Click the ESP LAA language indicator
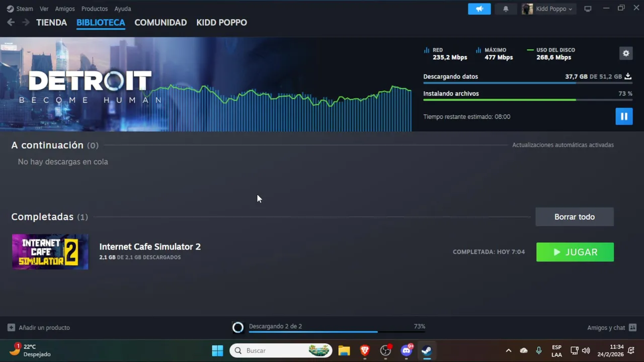 (x=556, y=350)
